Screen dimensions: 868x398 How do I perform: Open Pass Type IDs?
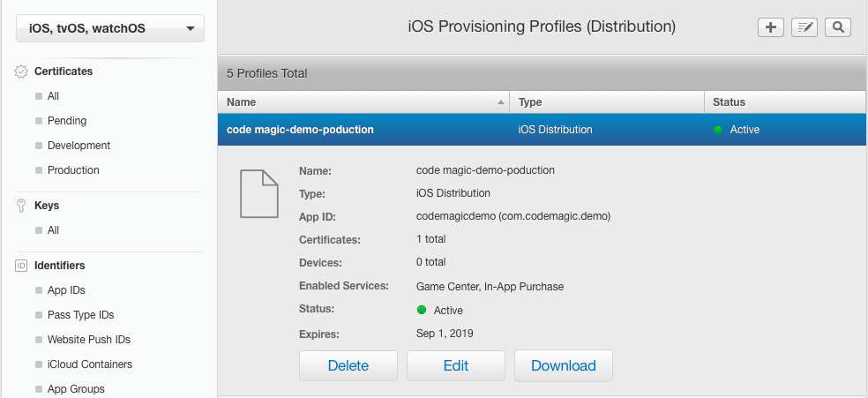click(81, 315)
